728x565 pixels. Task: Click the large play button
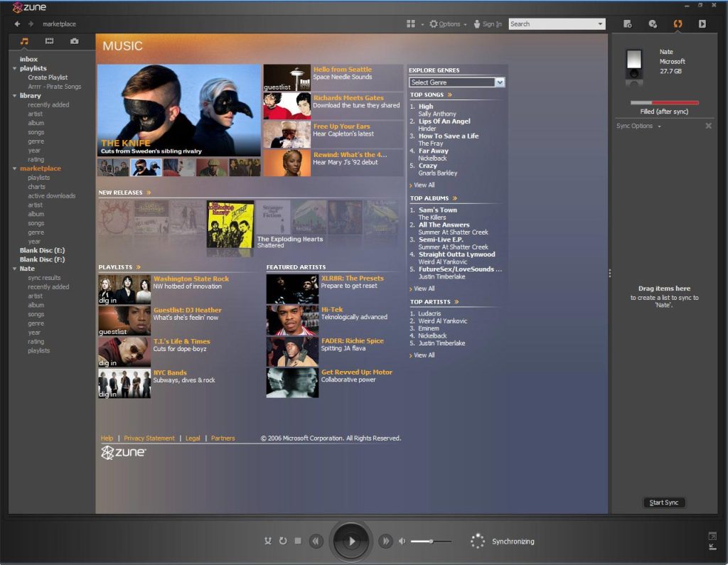click(351, 541)
